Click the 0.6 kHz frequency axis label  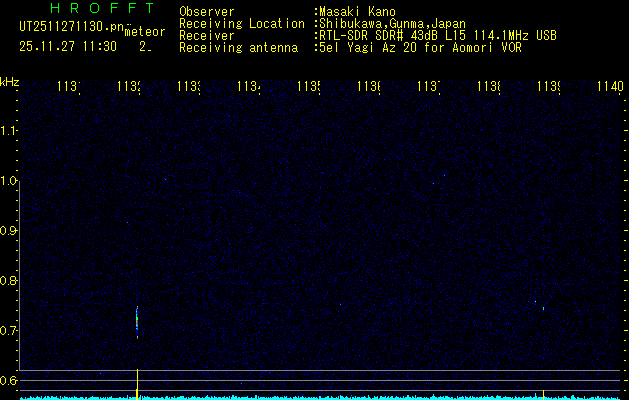[x=8, y=380]
